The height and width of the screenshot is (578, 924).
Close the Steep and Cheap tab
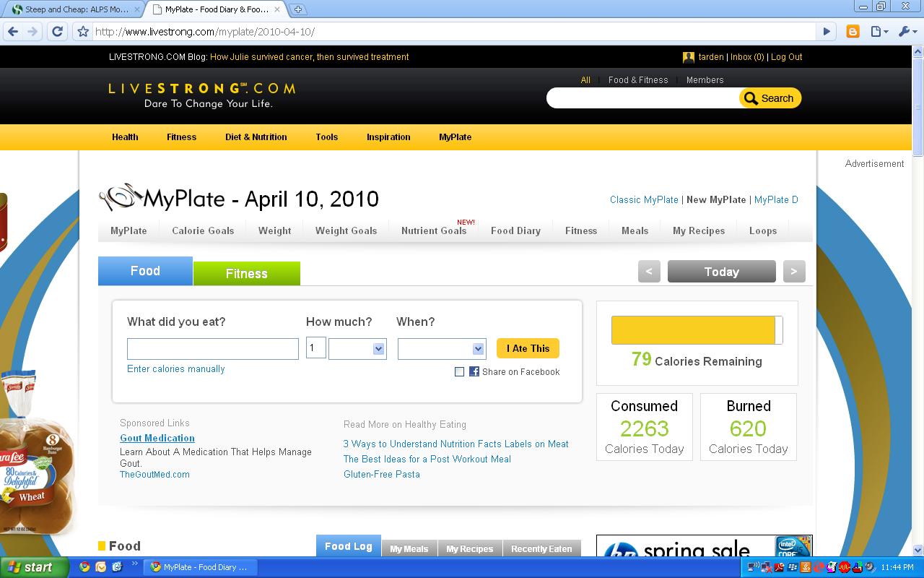137,9
